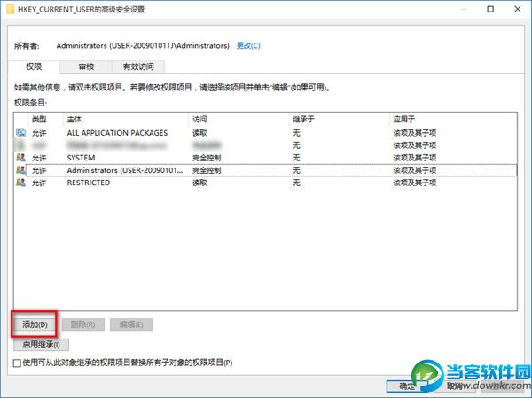
Task: Click the 删除(R) button
Action: pos(82,324)
